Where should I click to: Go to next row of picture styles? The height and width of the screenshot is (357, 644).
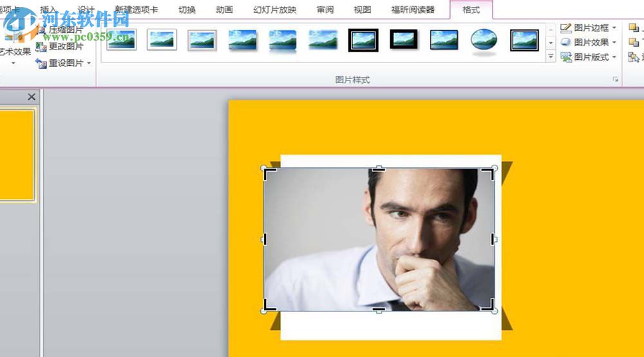coord(551,42)
